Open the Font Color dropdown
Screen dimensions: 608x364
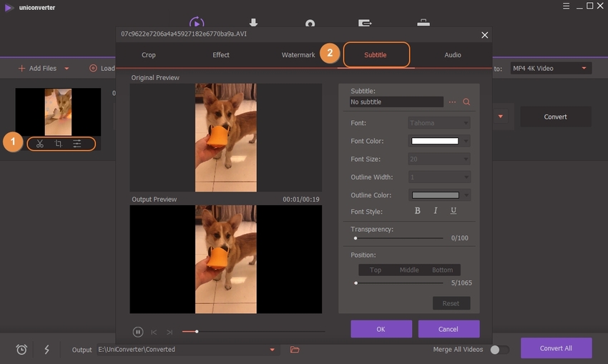pyautogui.click(x=466, y=141)
